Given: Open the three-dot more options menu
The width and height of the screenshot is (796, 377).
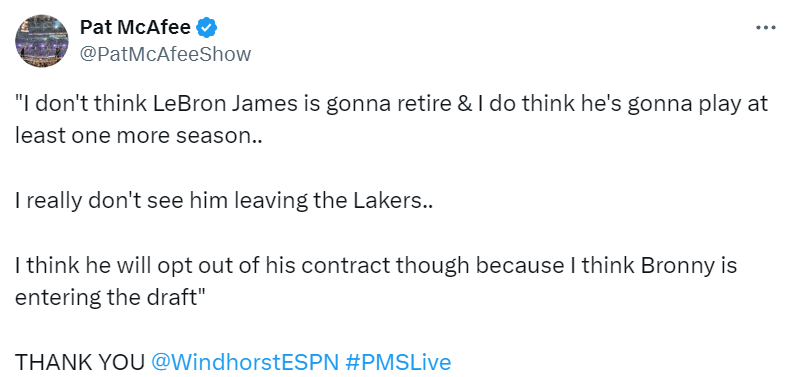Looking at the screenshot, I should pyautogui.click(x=766, y=28).
